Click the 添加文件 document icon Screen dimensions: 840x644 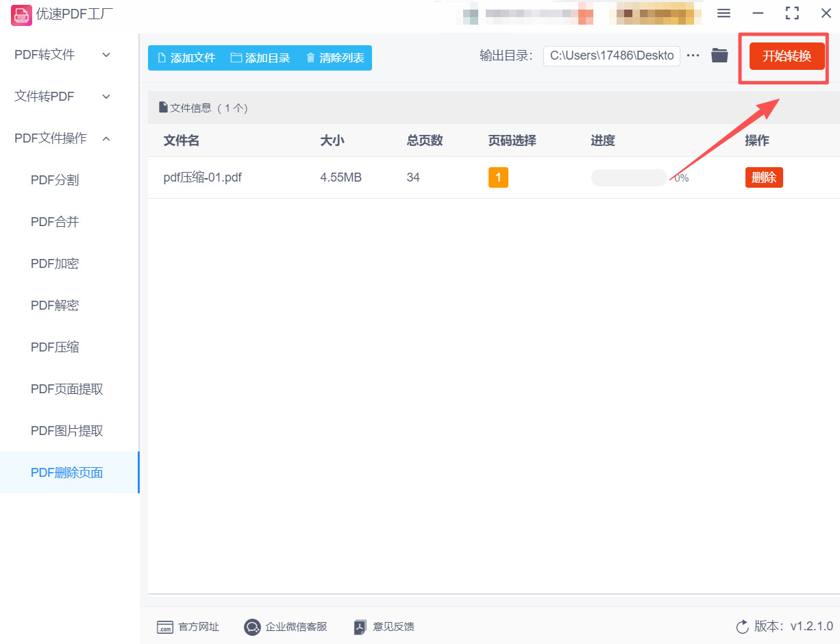(162, 58)
